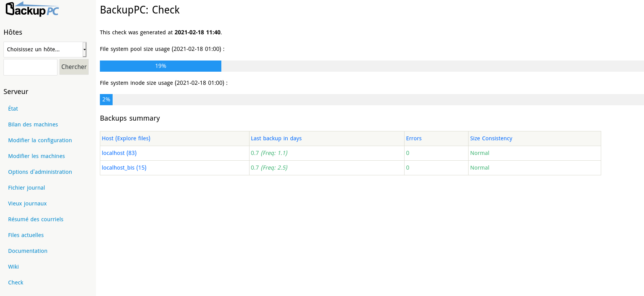Open the État page
The width and height of the screenshot is (644, 296).
13,108
